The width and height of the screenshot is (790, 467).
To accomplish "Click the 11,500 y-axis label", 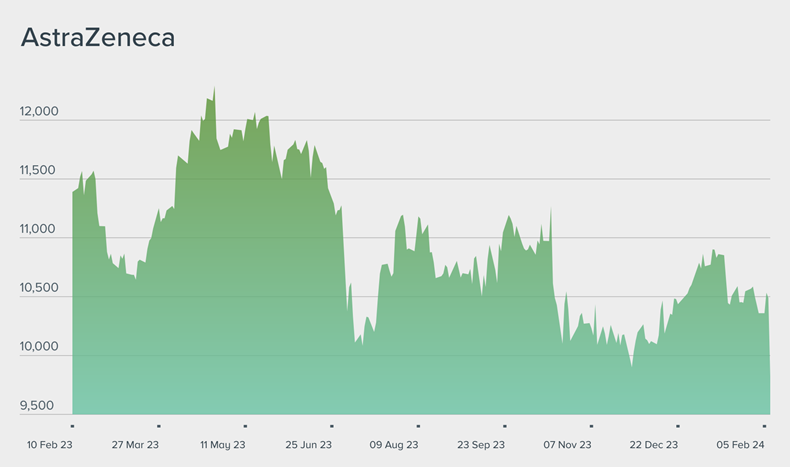I will (40, 171).
